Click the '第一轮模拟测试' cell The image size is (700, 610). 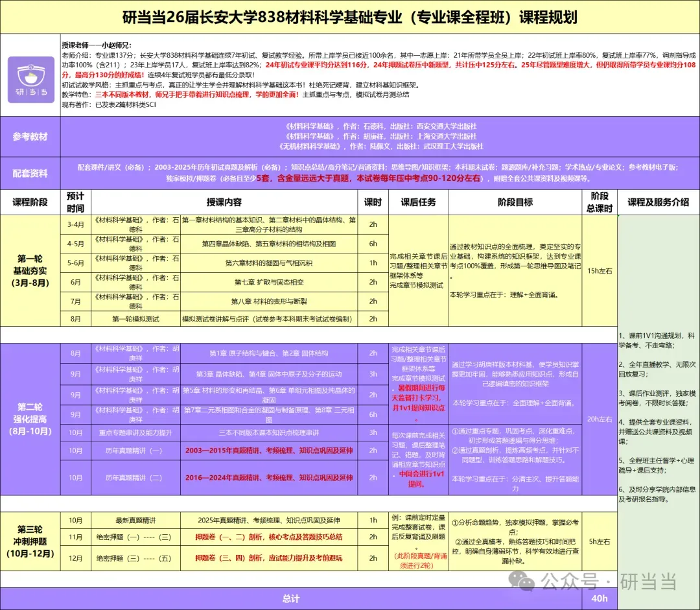click(135, 319)
